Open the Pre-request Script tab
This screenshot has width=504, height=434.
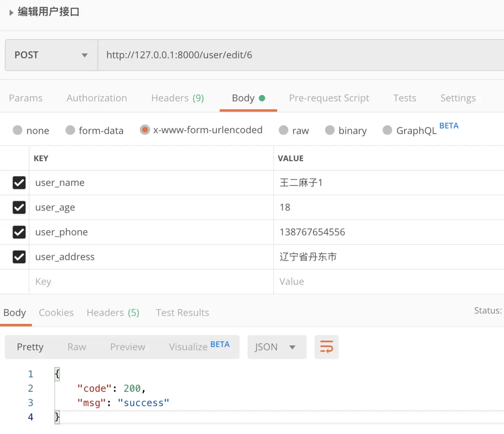(329, 98)
